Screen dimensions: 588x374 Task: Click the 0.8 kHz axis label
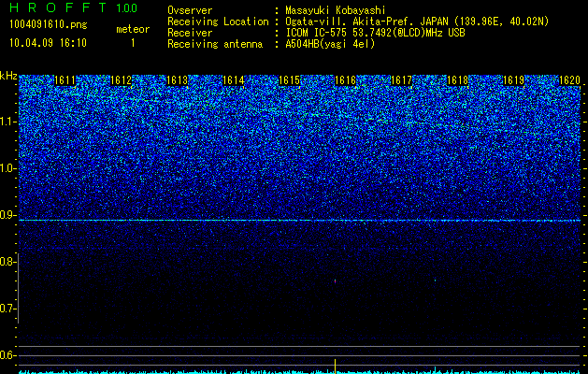pyautogui.click(x=7, y=262)
